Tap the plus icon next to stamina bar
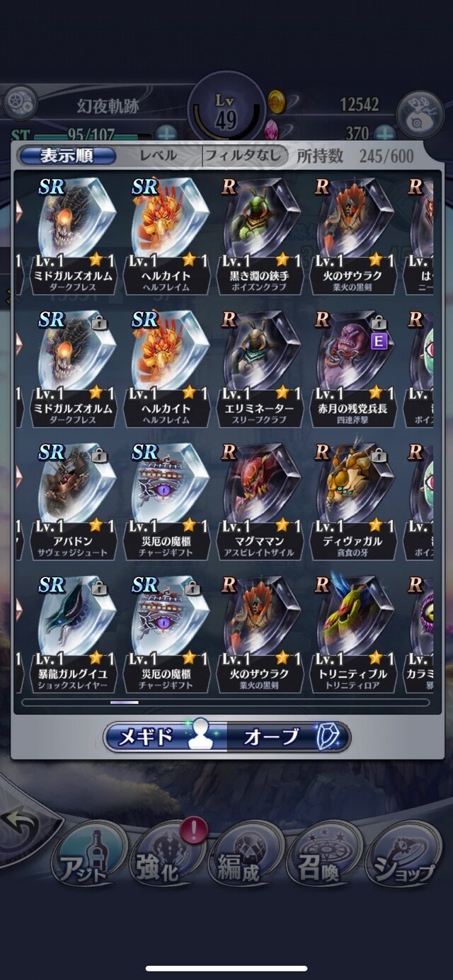The image size is (453, 980). coord(166,133)
